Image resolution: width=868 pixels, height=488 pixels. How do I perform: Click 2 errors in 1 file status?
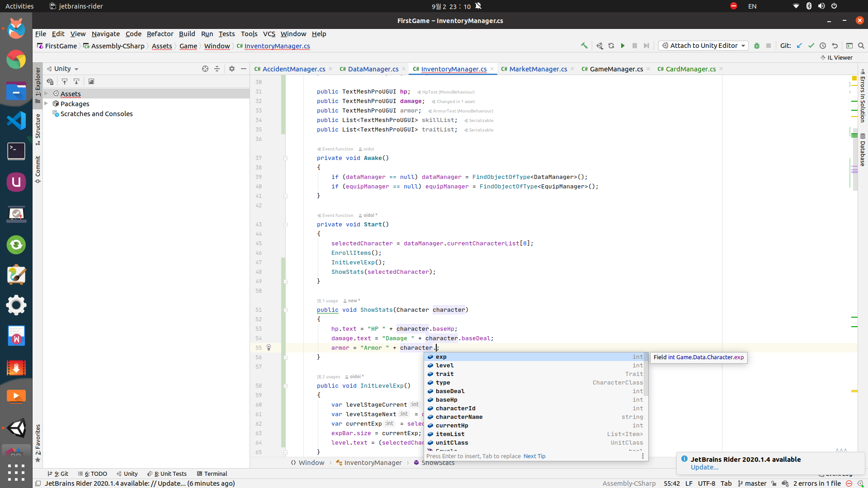point(816,483)
